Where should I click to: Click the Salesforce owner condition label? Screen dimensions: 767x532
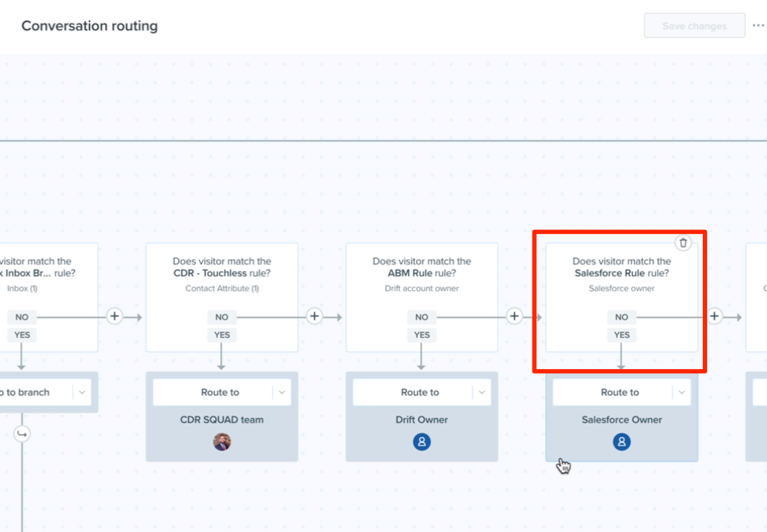[x=621, y=288]
